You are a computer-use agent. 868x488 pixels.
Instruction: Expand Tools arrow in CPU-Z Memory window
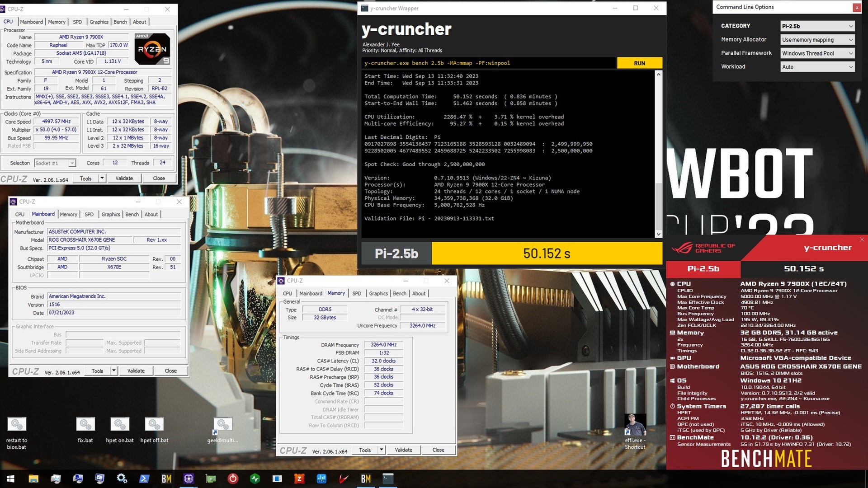[382, 450]
